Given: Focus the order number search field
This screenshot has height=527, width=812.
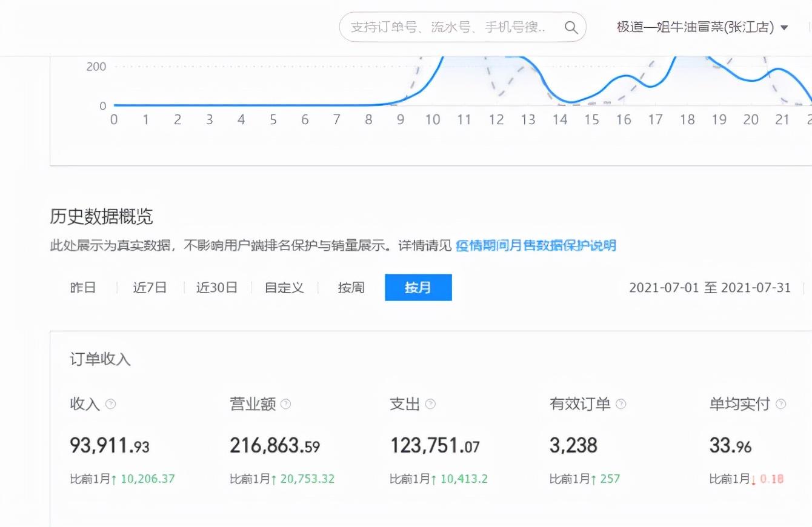Looking at the screenshot, I should 462,27.
